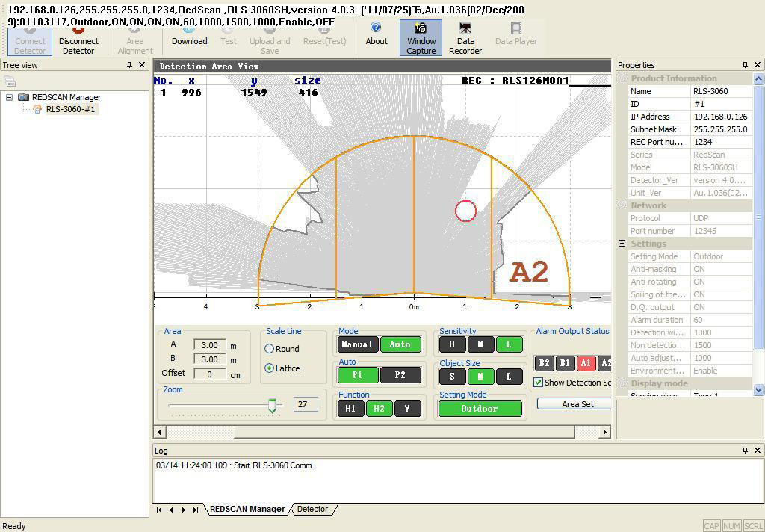This screenshot has width=765, height=532.
Task: Select Function H2
Action: click(x=379, y=409)
